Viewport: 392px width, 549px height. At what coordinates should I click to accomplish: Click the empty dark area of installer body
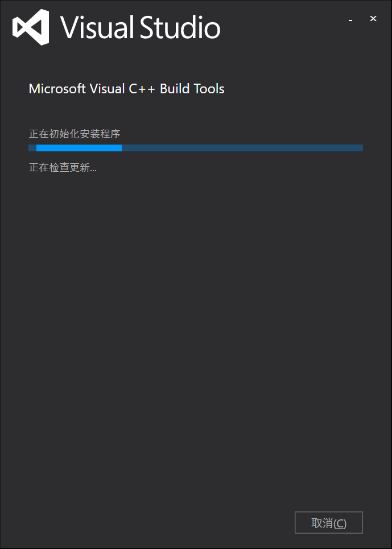click(196, 341)
